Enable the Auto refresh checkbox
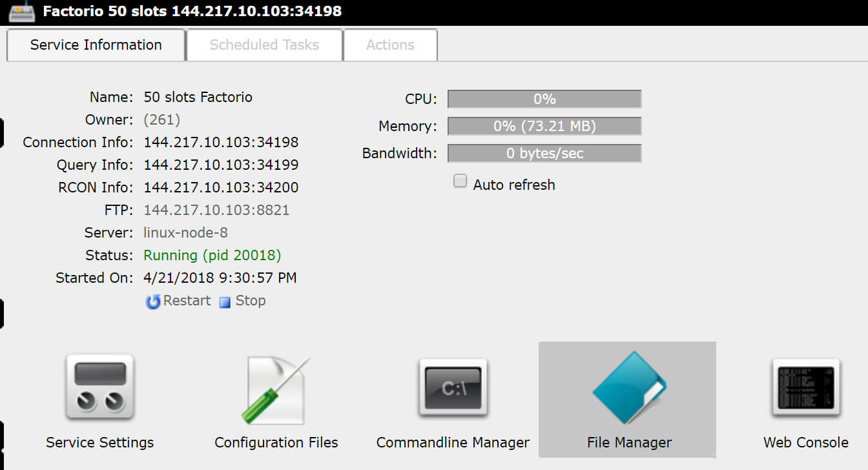Screen dimensions: 868x470 click(x=460, y=181)
